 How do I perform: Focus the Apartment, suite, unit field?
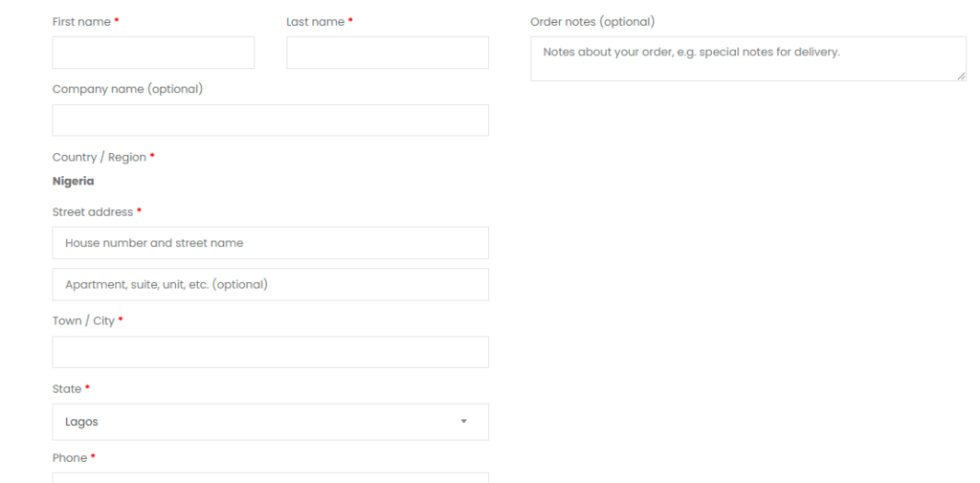[x=271, y=284]
